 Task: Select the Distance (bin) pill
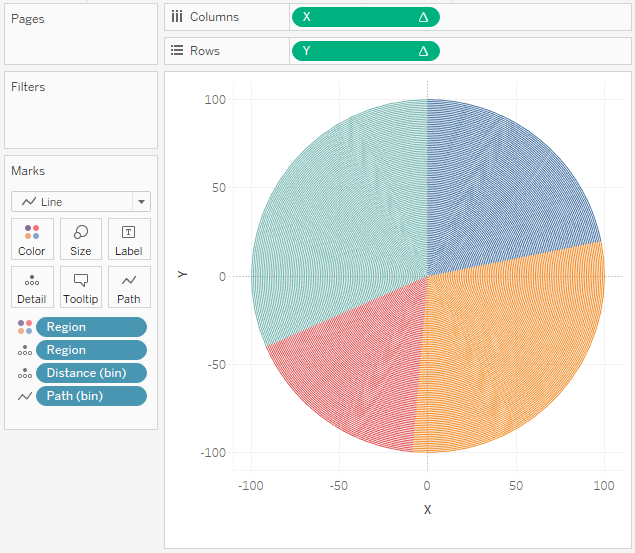coord(92,373)
